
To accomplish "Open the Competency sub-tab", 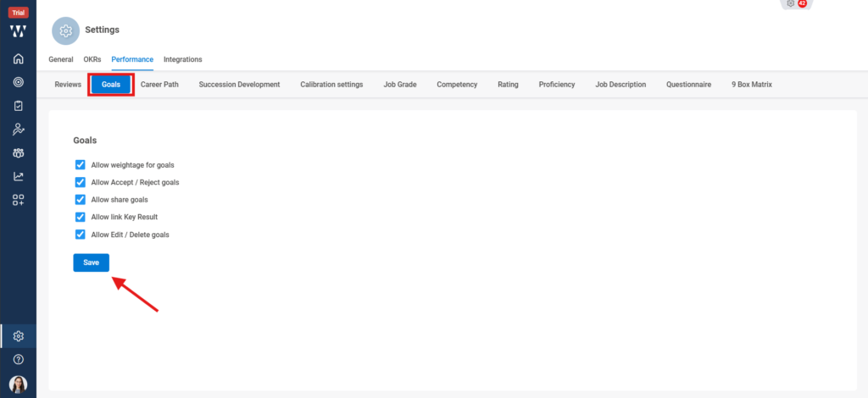I will pyautogui.click(x=457, y=85).
